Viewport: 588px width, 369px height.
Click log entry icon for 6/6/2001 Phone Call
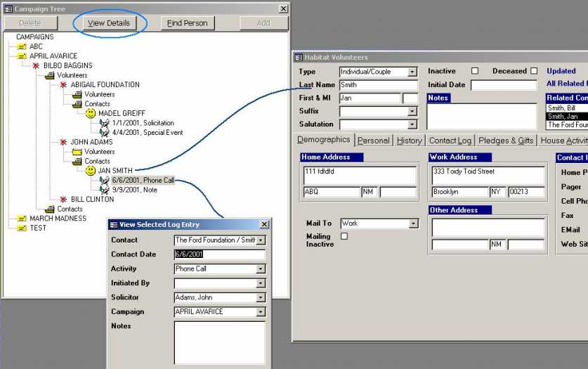[x=104, y=181]
